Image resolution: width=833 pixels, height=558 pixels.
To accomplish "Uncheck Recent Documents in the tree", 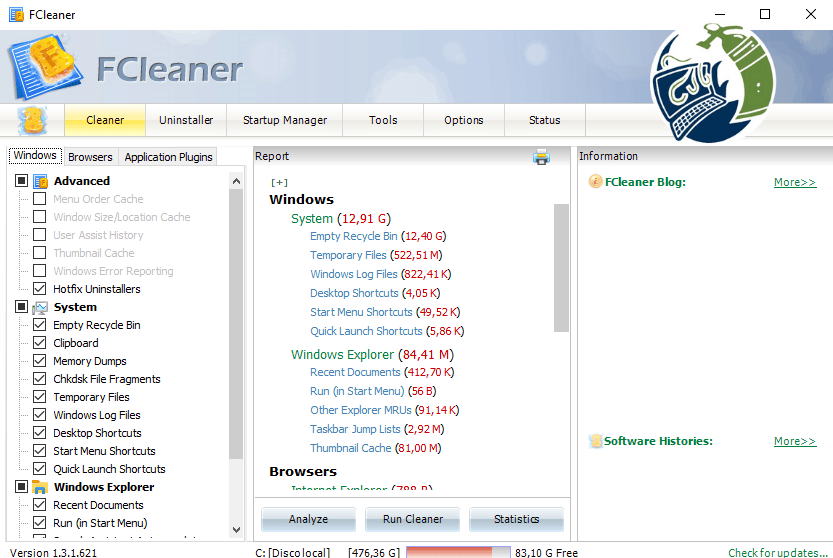I will tap(39, 505).
